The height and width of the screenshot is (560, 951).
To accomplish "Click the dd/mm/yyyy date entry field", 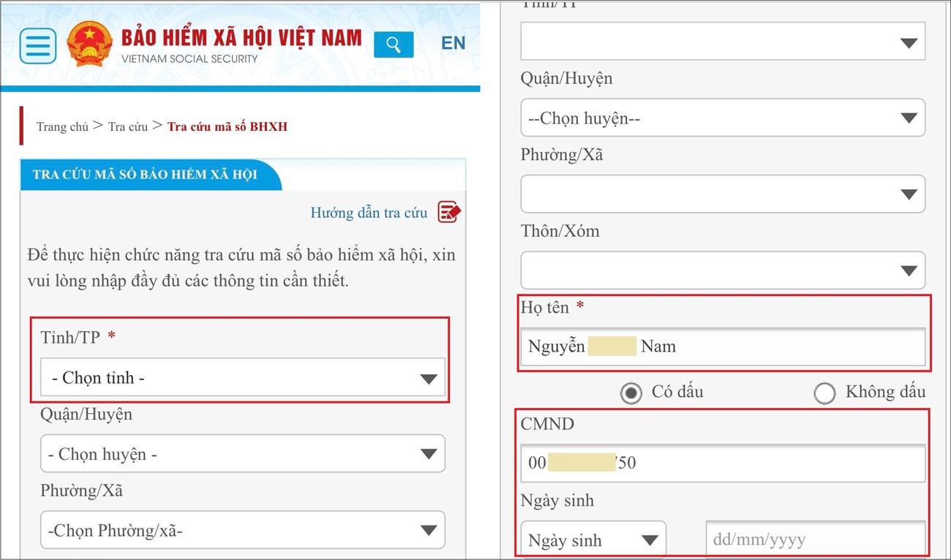I will [x=814, y=539].
